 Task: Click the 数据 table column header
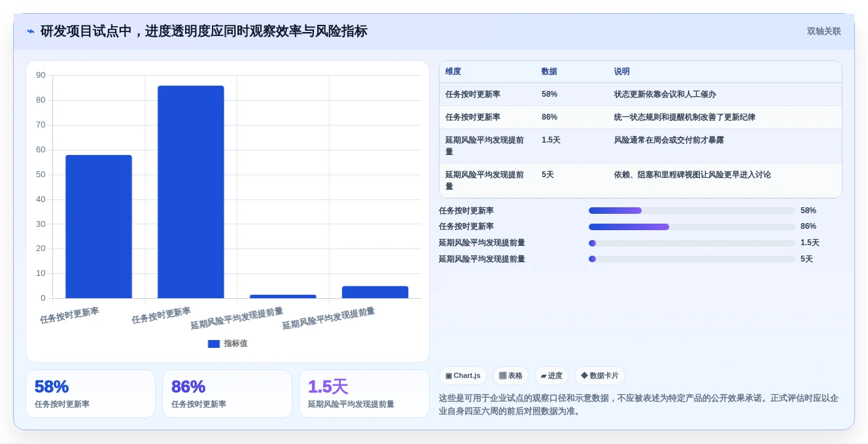tap(549, 71)
